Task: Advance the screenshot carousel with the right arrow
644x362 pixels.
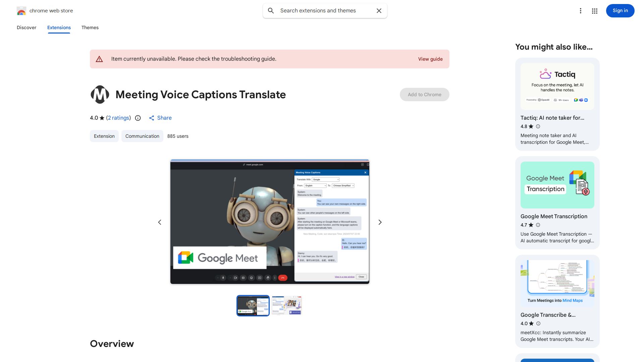Action: pyautogui.click(x=380, y=222)
